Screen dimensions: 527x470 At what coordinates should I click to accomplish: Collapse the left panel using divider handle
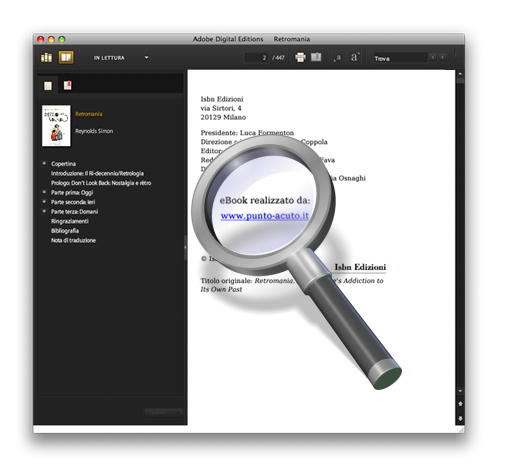[185, 247]
